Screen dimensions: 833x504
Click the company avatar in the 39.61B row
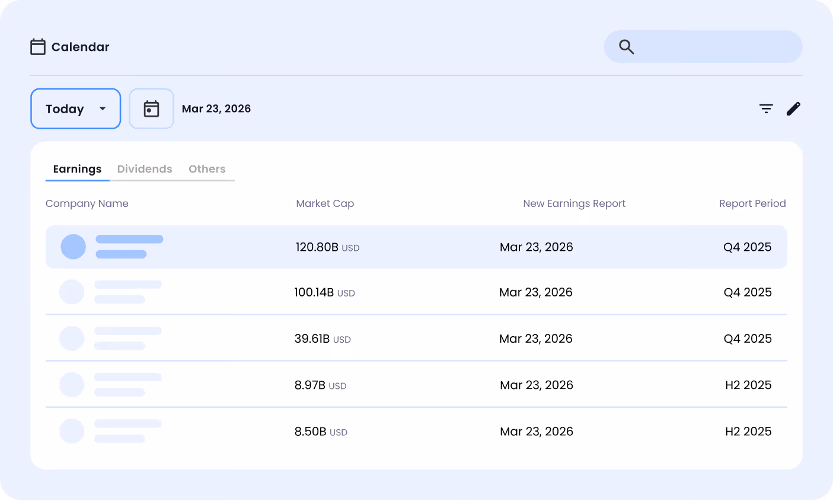(72, 338)
